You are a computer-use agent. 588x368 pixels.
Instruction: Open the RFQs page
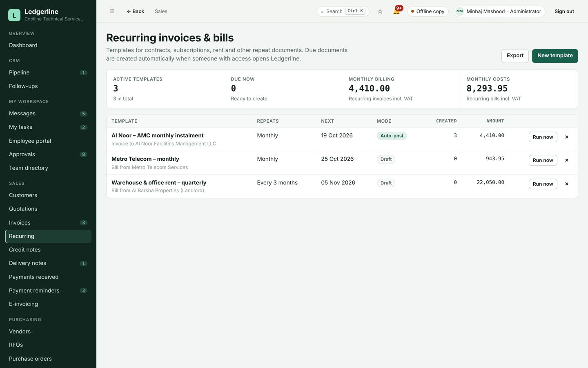(x=48, y=345)
